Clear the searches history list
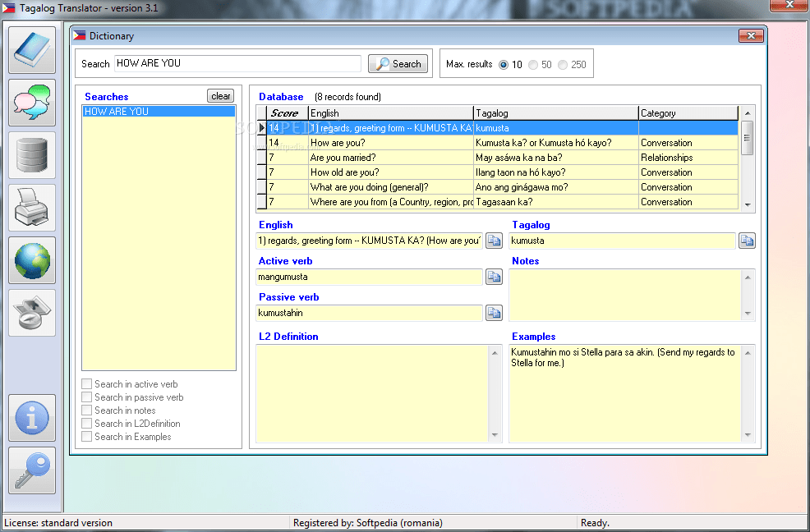 pyautogui.click(x=221, y=96)
